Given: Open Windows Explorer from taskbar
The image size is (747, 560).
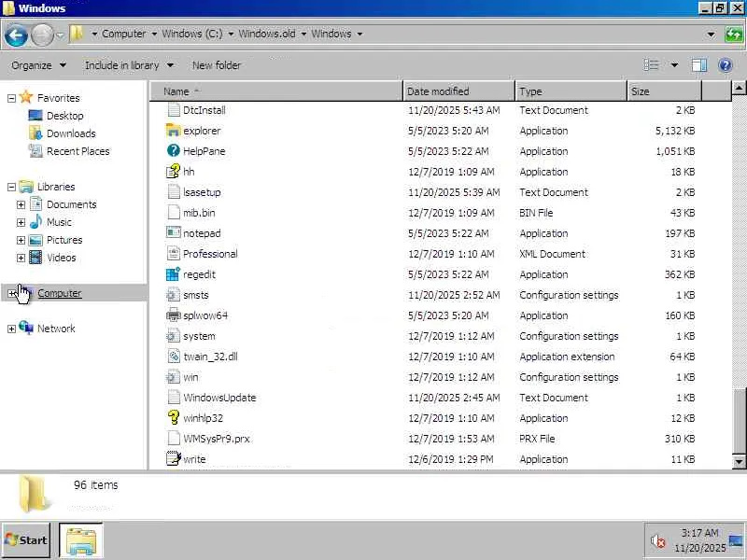Looking at the screenshot, I should 81,541.
